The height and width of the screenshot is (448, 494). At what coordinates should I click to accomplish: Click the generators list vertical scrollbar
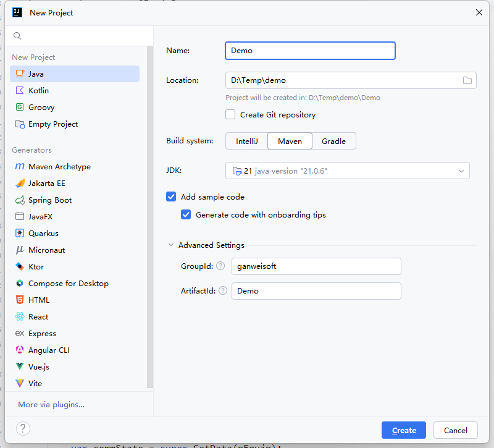tap(149, 216)
